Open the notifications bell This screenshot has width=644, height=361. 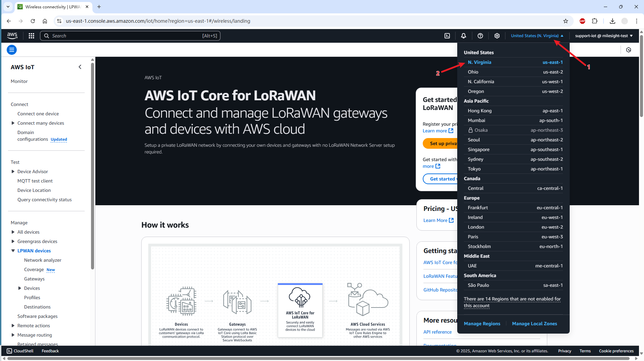point(464,36)
